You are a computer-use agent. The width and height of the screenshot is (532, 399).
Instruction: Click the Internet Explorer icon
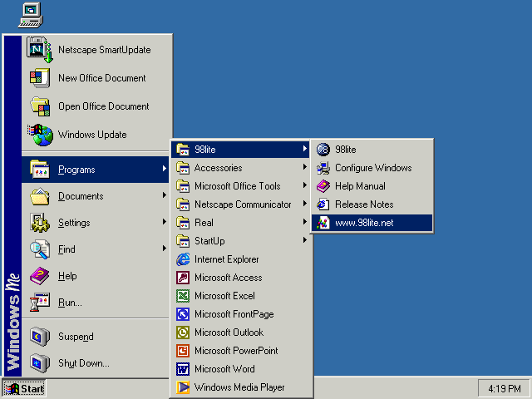(x=183, y=259)
